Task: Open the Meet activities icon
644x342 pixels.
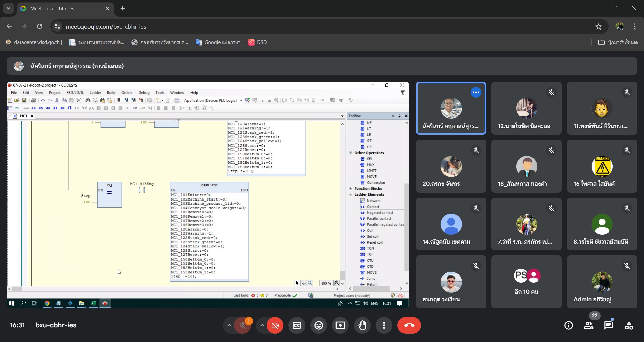Action: point(629,325)
